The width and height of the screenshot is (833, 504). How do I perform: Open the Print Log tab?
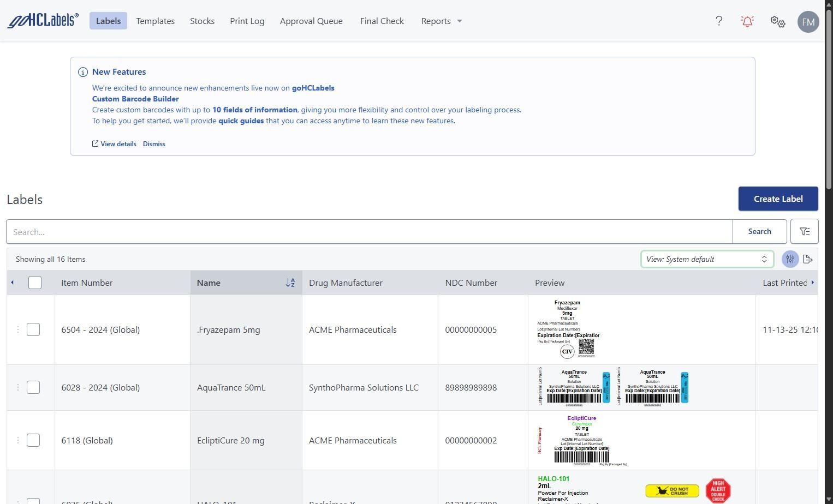[247, 21]
